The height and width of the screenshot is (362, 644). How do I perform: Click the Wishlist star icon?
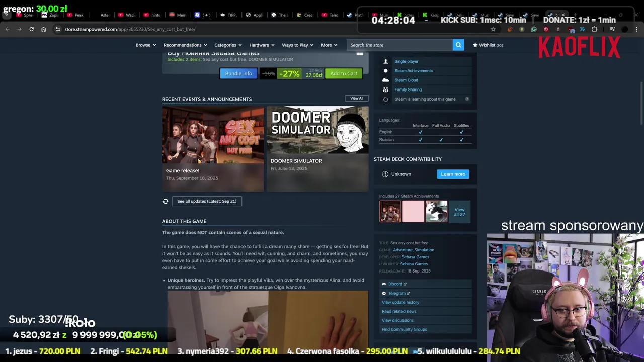click(x=475, y=45)
